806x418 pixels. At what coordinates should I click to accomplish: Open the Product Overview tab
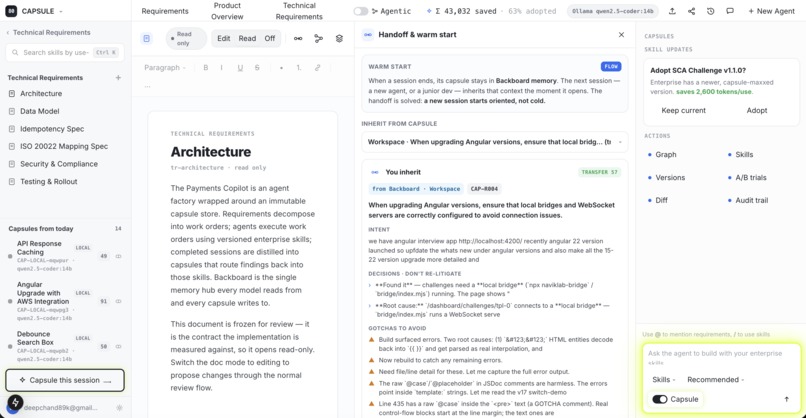click(x=227, y=11)
